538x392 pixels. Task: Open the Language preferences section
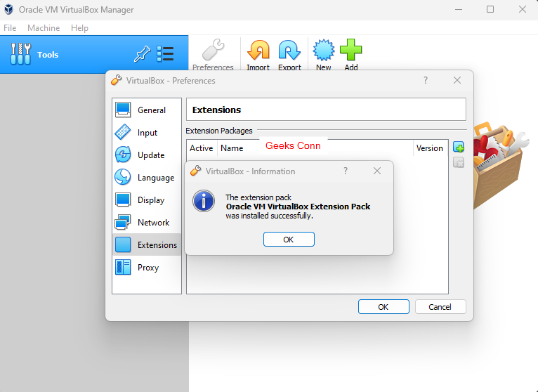point(147,178)
